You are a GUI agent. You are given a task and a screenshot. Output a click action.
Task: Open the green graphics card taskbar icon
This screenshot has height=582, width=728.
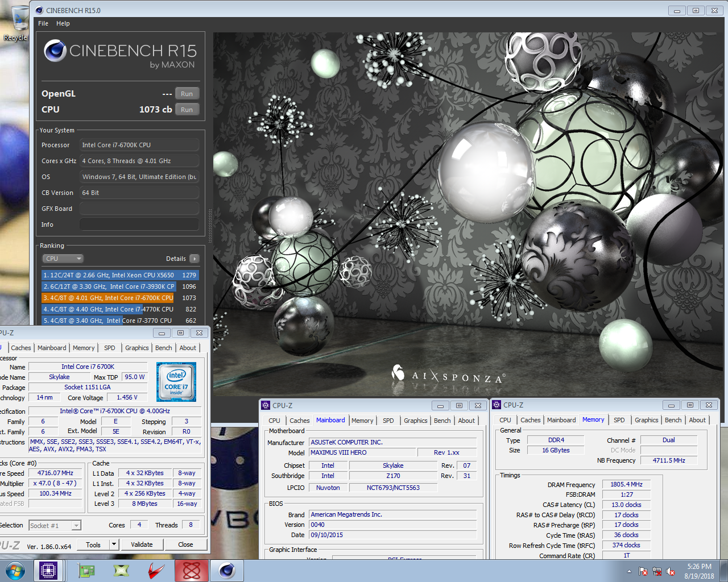coord(86,571)
